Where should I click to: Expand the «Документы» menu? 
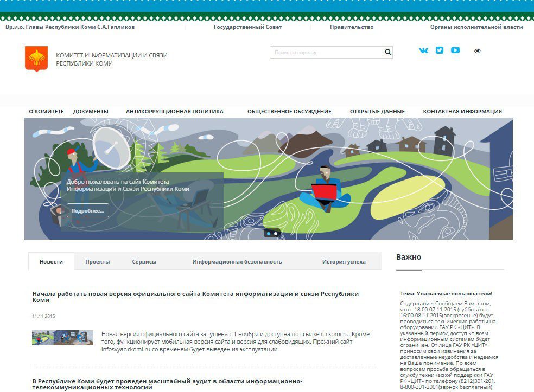tap(91, 112)
